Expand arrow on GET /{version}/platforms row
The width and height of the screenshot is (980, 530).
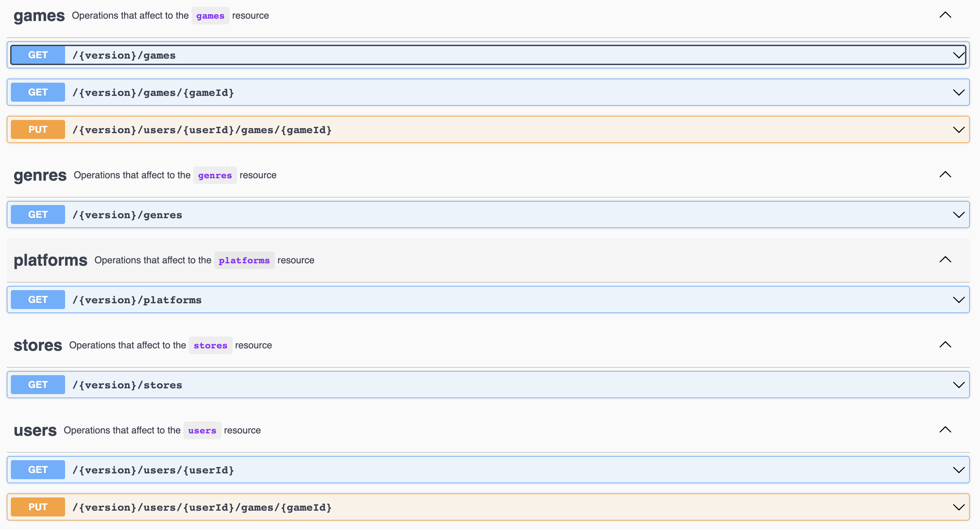click(x=958, y=300)
